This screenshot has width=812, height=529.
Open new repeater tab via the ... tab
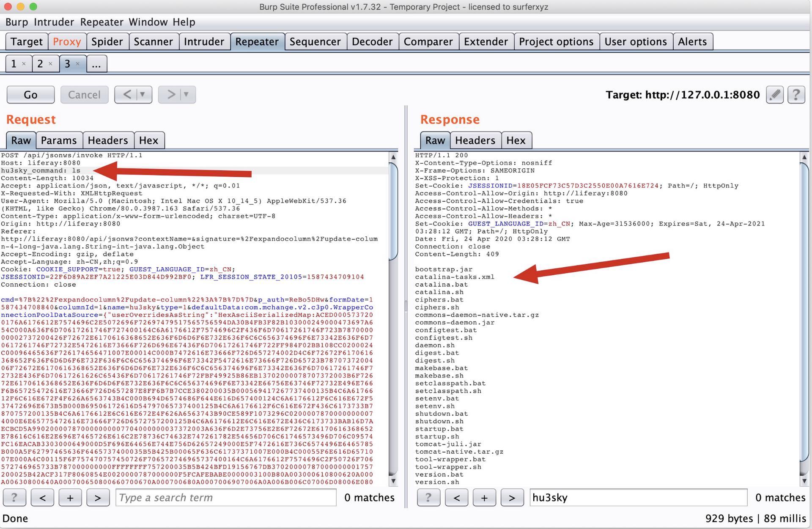(96, 64)
